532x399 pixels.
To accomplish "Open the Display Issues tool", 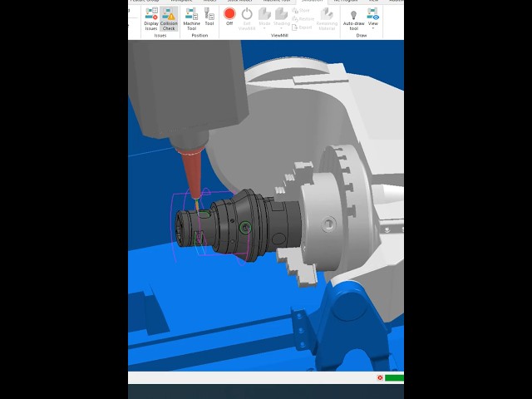I will click(x=151, y=19).
